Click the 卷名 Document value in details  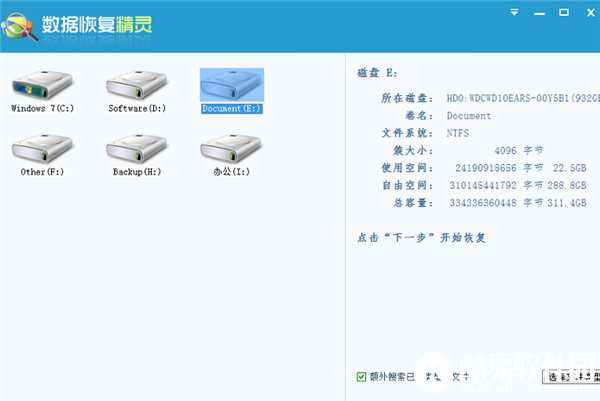(x=467, y=116)
